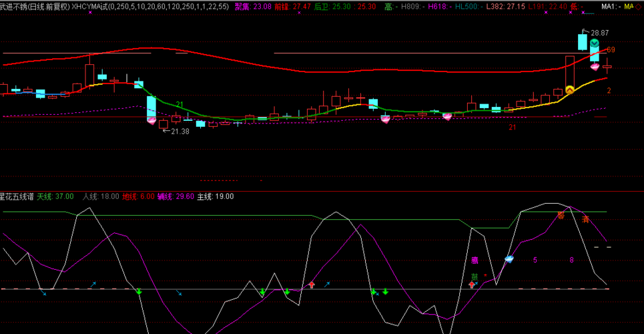Click the green 21 label above the green line

tap(180, 104)
